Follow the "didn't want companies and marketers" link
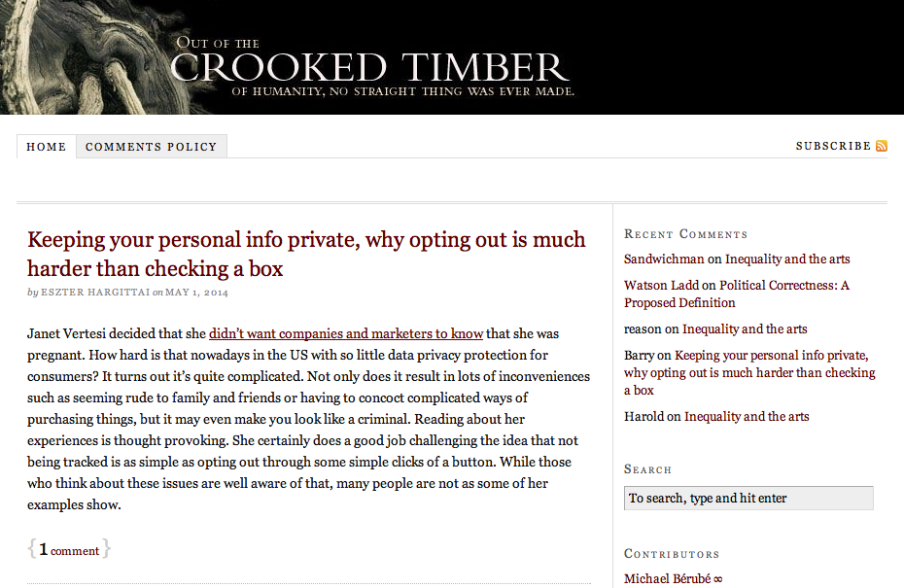Image resolution: width=904 pixels, height=588 pixels. pyautogui.click(x=346, y=333)
